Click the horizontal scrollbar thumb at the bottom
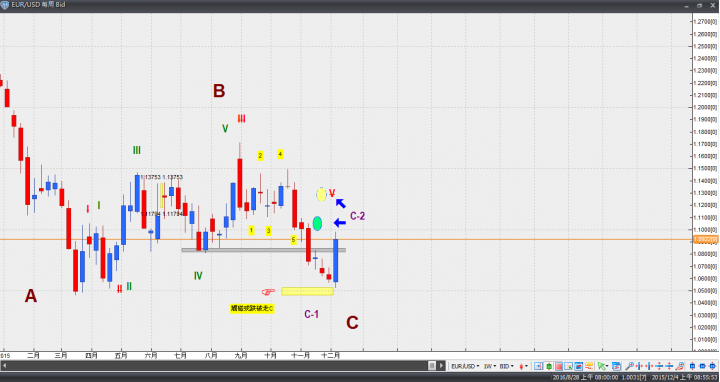Image resolution: width=720 pixels, height=382 pixels. point(432,366)
